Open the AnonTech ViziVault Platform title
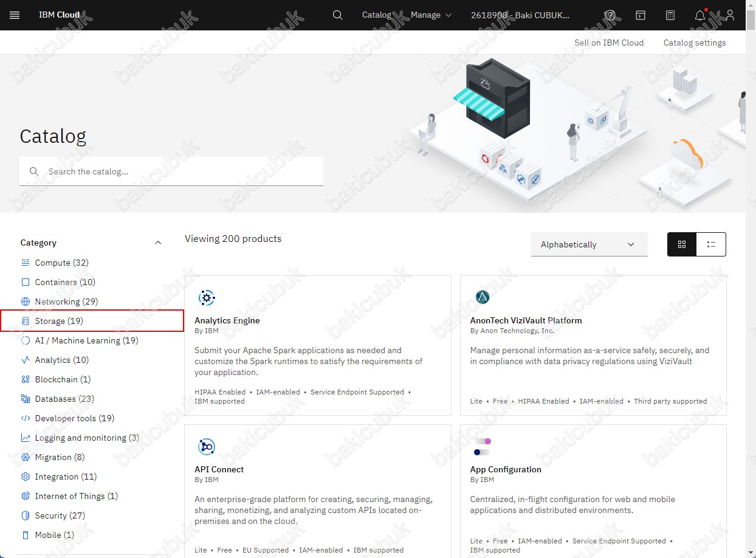Screen dimensions: 756x558 (x=526, y=320)
